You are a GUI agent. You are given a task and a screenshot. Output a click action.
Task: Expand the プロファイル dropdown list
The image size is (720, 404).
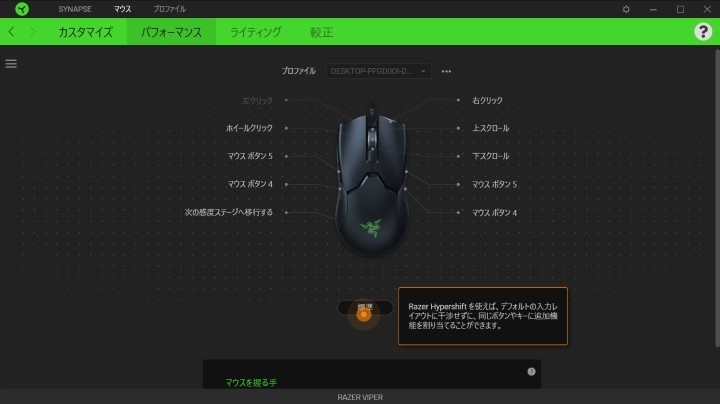(x=378, y=71)
